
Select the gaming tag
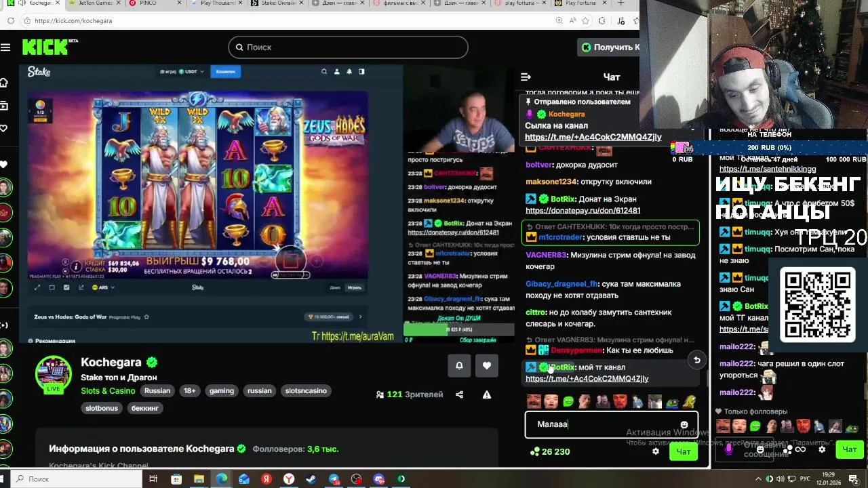pyautogui.click(x=222, y=390)
